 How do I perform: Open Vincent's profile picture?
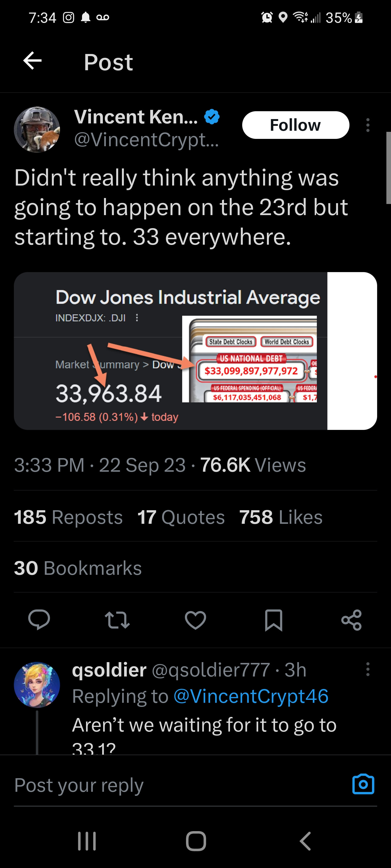(x=37, y=130)
